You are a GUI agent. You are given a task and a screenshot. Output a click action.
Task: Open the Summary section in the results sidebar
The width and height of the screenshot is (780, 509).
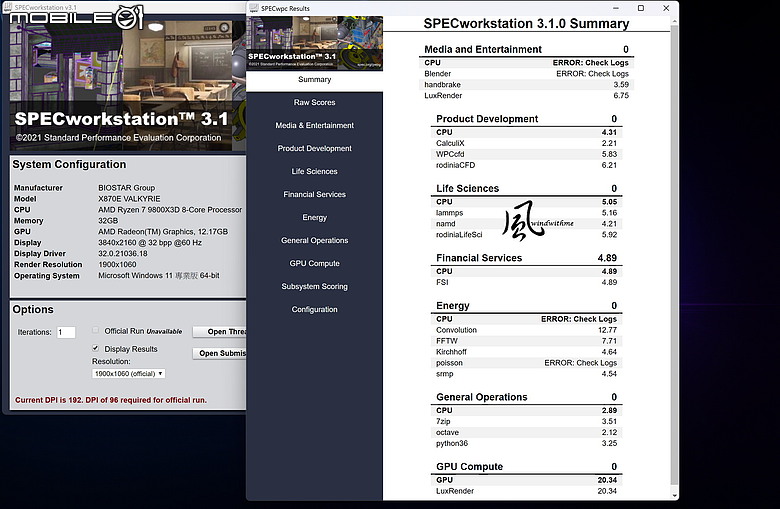314,80
